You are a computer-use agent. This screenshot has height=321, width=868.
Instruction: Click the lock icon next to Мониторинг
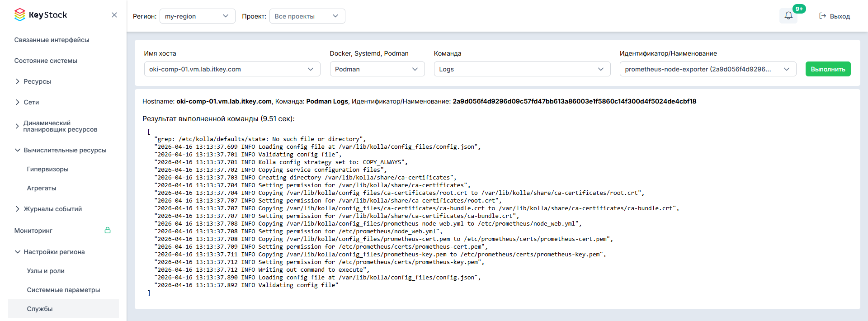(x=108, y=230)
